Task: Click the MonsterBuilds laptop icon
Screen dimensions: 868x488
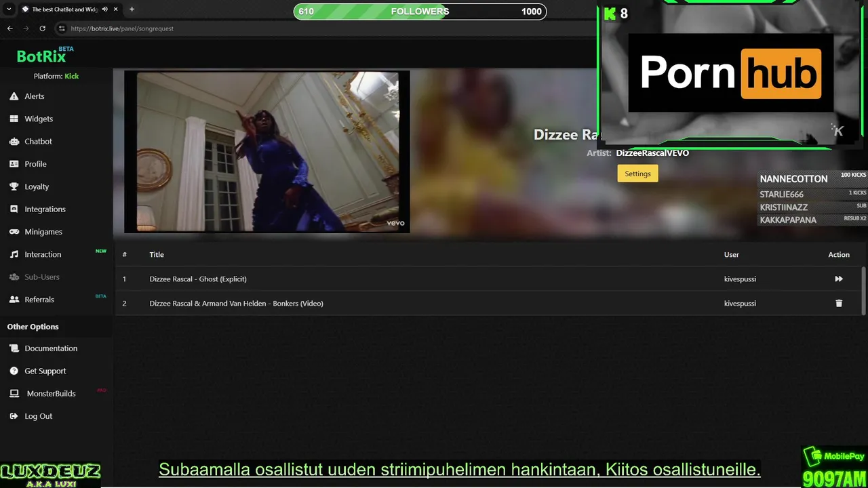Action: click(x=14, y=394)
